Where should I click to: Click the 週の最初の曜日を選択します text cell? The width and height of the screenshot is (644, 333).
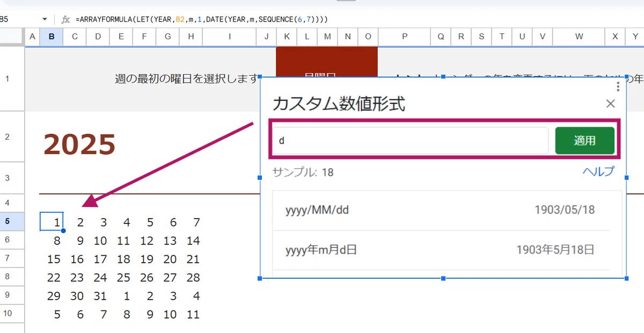[x=187, y=79]
